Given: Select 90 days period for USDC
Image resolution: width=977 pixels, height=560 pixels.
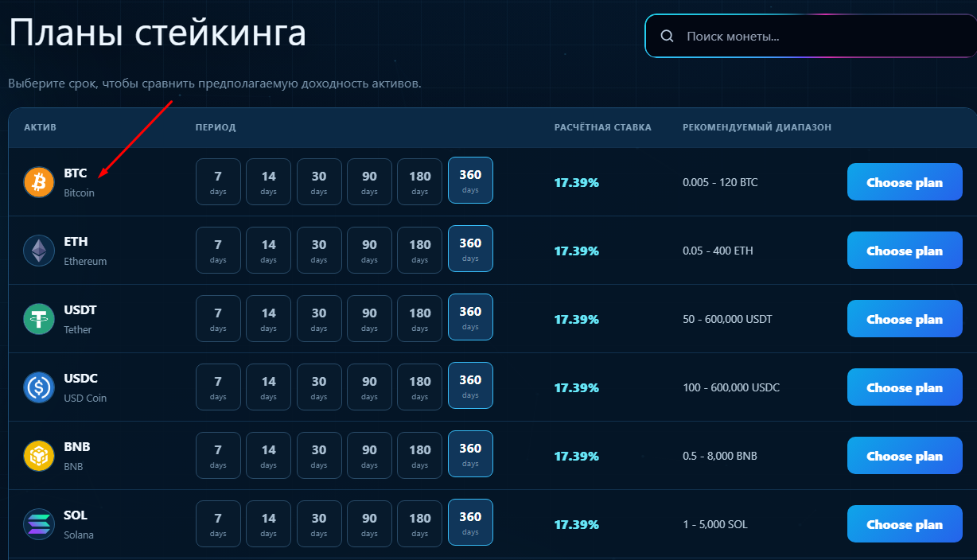Looking at the screenshot, I should point(369,387).
